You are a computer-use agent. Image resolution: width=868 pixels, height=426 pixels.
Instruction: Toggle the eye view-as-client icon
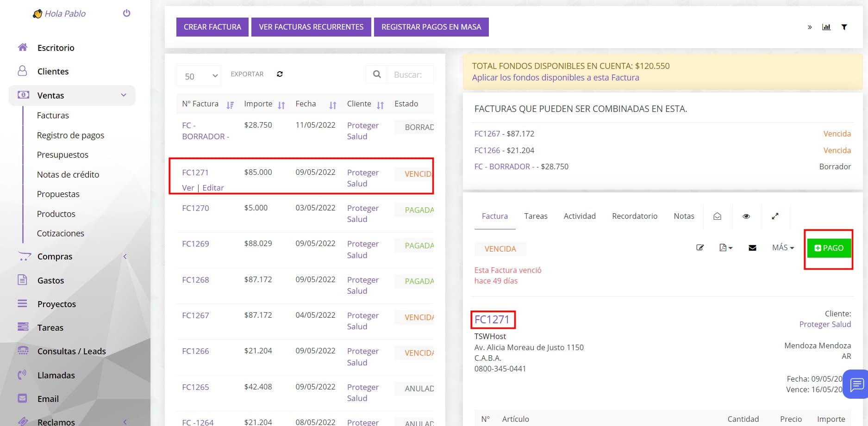(x=746, y=216)
